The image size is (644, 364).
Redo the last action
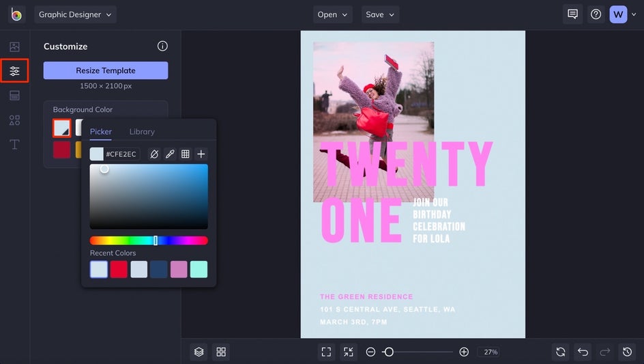pyautogui.click(x=604, y=352)
